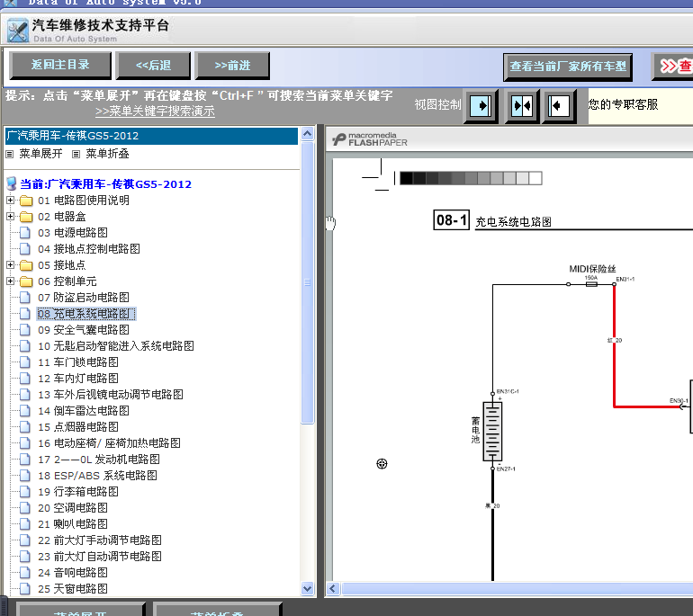Click the 蓄电池 battery symbol in diagram
Viewport: 693px width, 616px height.
(492, 431)
